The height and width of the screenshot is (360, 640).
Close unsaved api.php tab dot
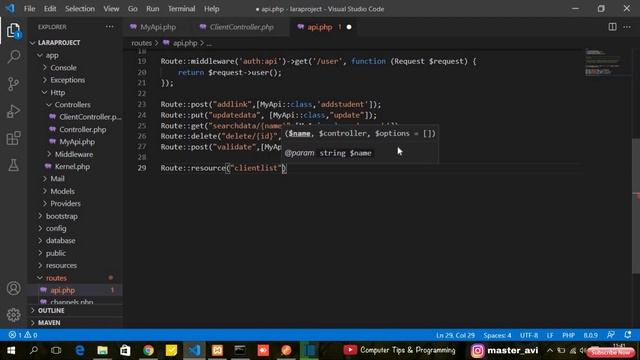click(x=349, y=27)
